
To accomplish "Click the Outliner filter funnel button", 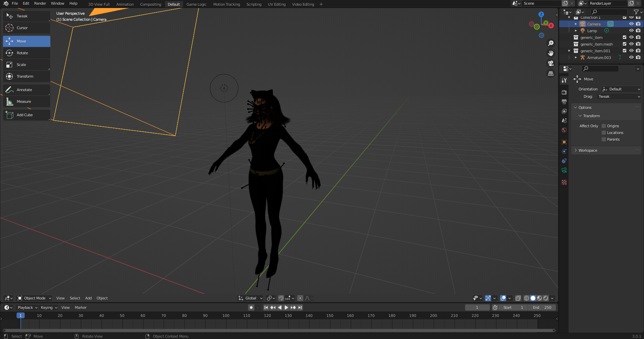I will point(636,12).
